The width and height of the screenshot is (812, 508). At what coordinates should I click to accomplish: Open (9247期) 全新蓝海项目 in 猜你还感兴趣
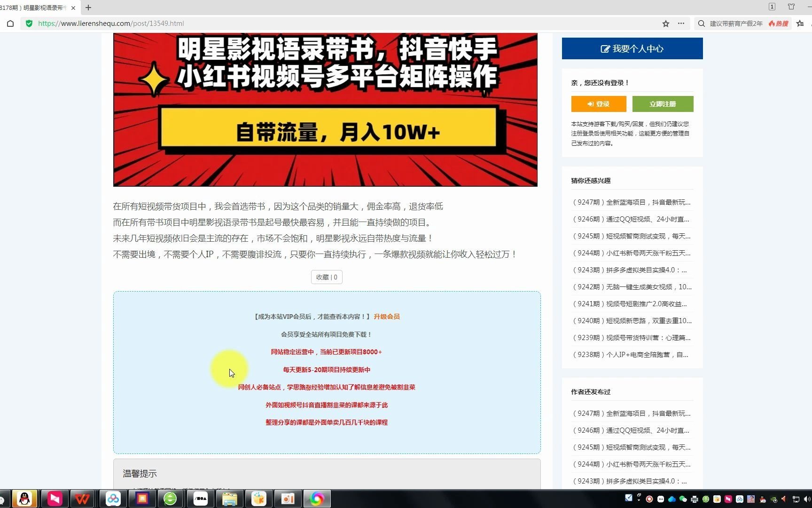click(x=631, y=202)
